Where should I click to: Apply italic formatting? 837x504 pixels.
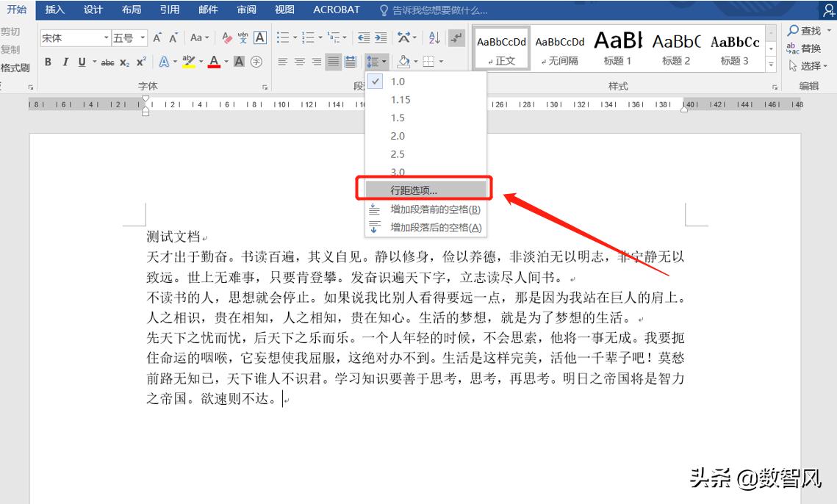pyautogui.click(x=65, y=62)
